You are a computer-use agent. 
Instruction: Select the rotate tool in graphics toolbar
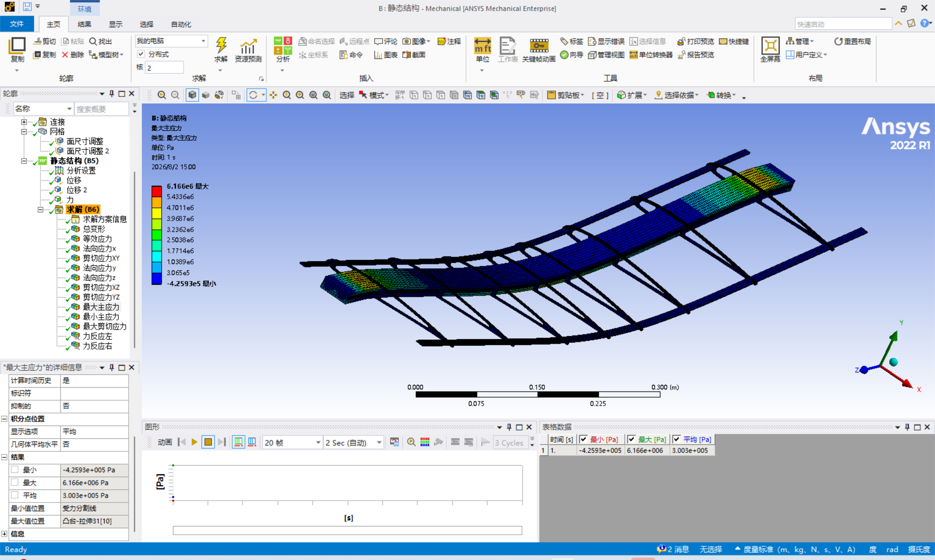tap(253, 95)
